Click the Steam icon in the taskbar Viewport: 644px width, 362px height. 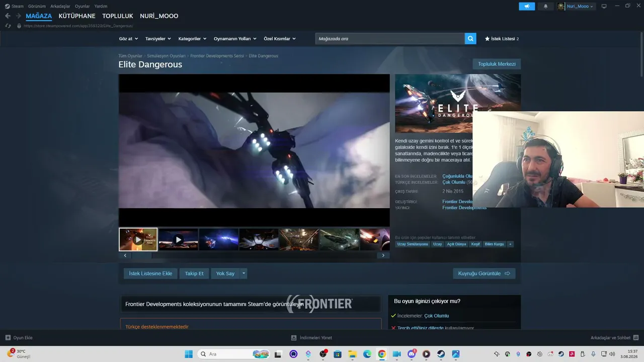point(441,354)
